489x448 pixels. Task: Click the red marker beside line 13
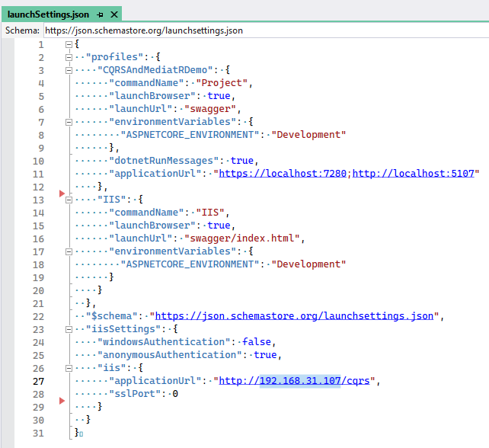coord(62,194)
